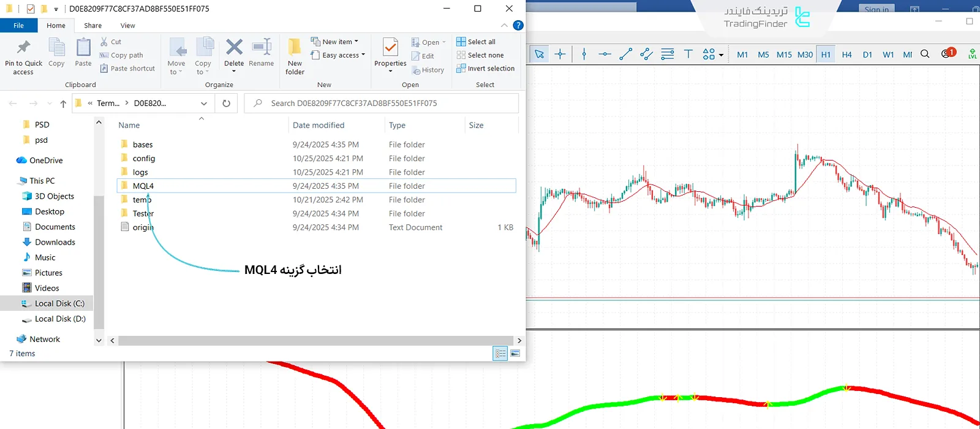Switch chart to M1 timeframe

pos(742,54)
